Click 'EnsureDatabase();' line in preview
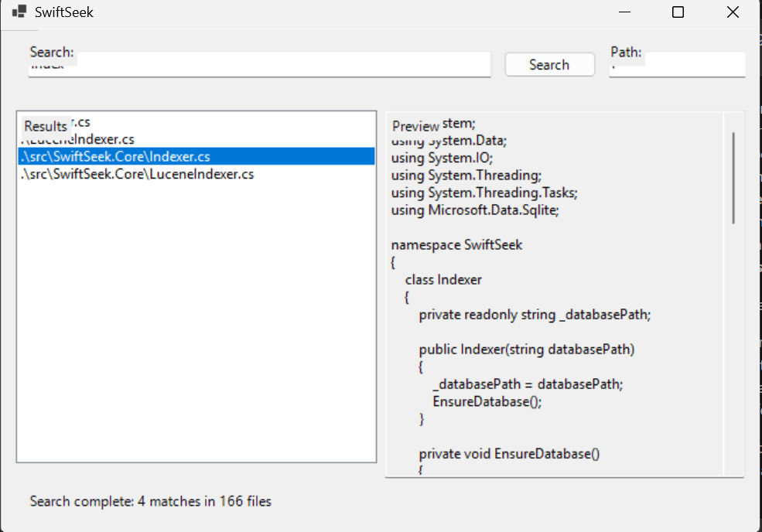The width and height of the screenshot is (762, 532). (x=487, y=402)
